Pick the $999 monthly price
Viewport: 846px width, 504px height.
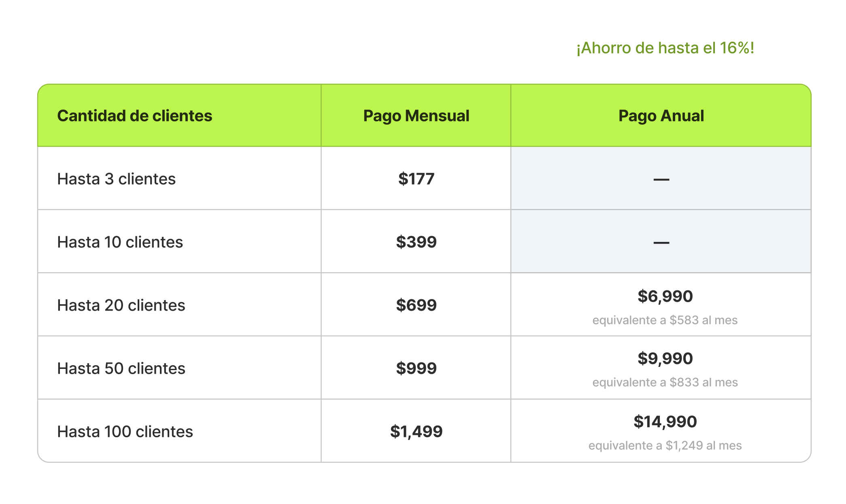[x=416, y=368]
